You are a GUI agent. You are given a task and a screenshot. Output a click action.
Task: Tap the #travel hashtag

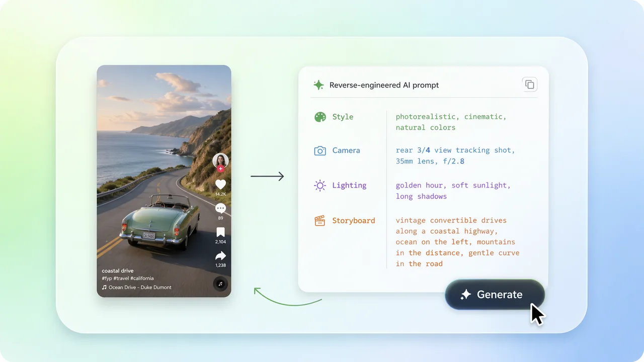tap(121, 278)
